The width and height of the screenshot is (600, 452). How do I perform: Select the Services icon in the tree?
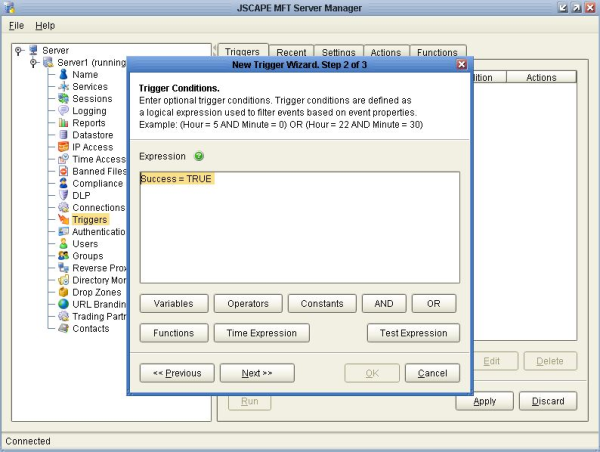[63, 87]
